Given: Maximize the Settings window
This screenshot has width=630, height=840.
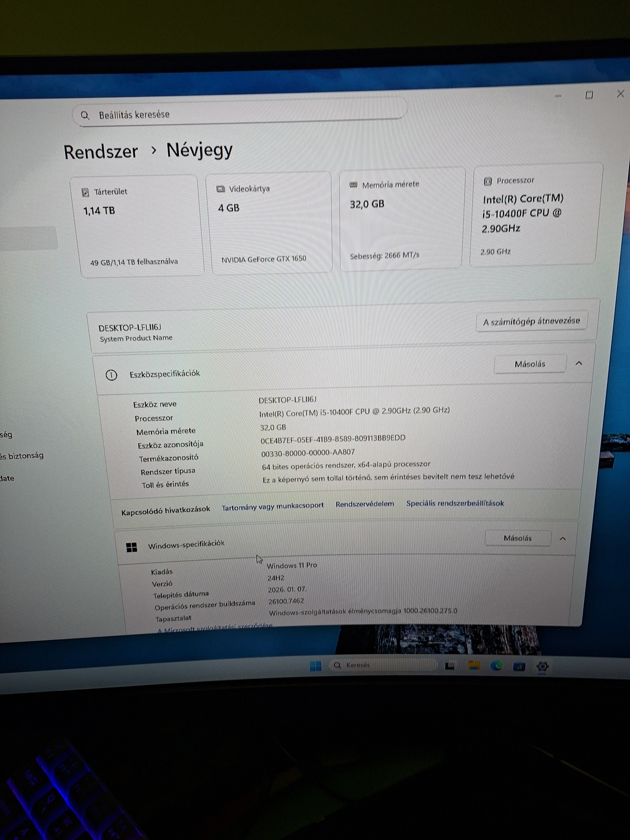Looking at the screenshot, I should pos(589,95).
